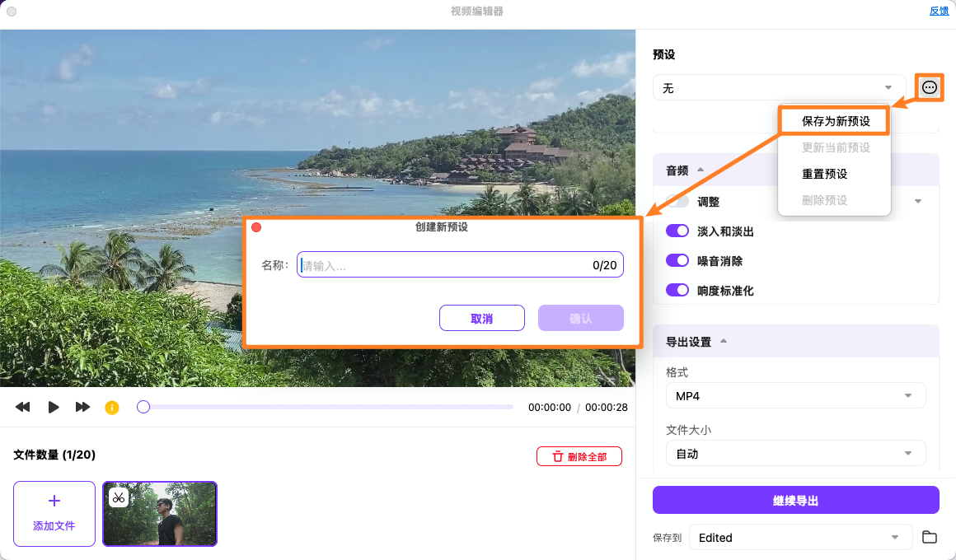
Task: Disable 噪音消除 noise removal switch
Action: click(x=677, y=260)
